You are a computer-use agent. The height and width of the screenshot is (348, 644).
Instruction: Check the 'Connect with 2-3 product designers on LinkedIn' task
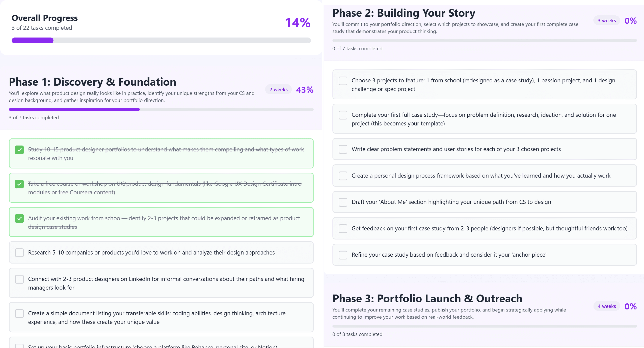(x=19, y=279)
